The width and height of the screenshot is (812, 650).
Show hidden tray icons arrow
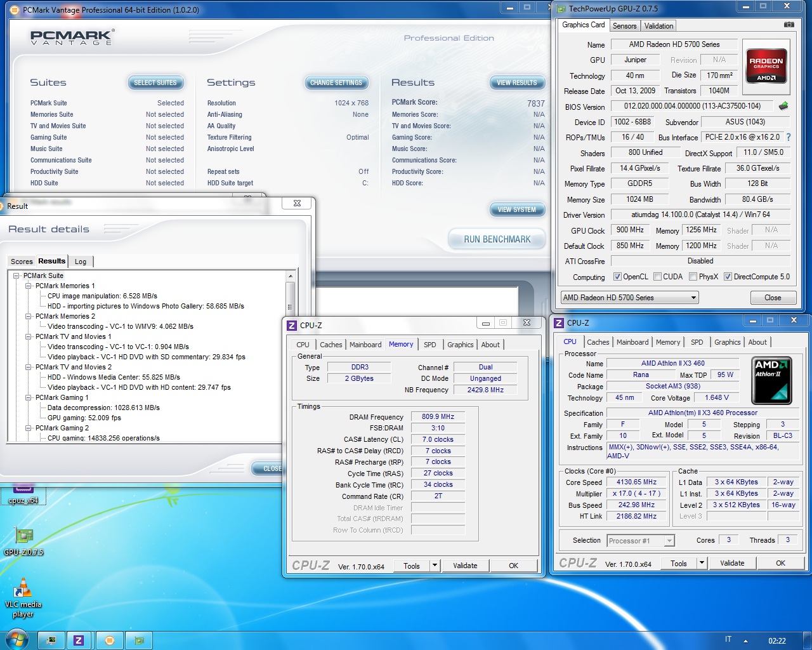coord(745,640)
